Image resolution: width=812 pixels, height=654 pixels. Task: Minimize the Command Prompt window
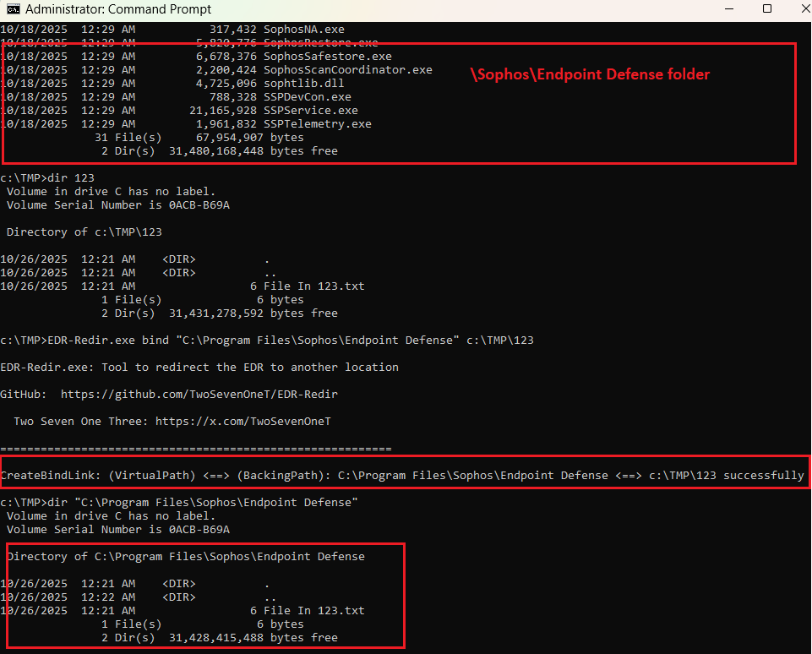click(x=729, y=8)
